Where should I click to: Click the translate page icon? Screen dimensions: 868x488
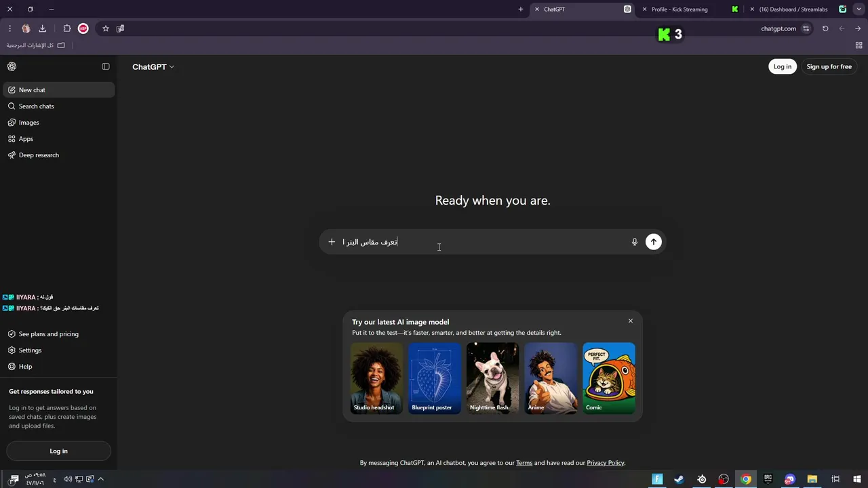point(121,28)
